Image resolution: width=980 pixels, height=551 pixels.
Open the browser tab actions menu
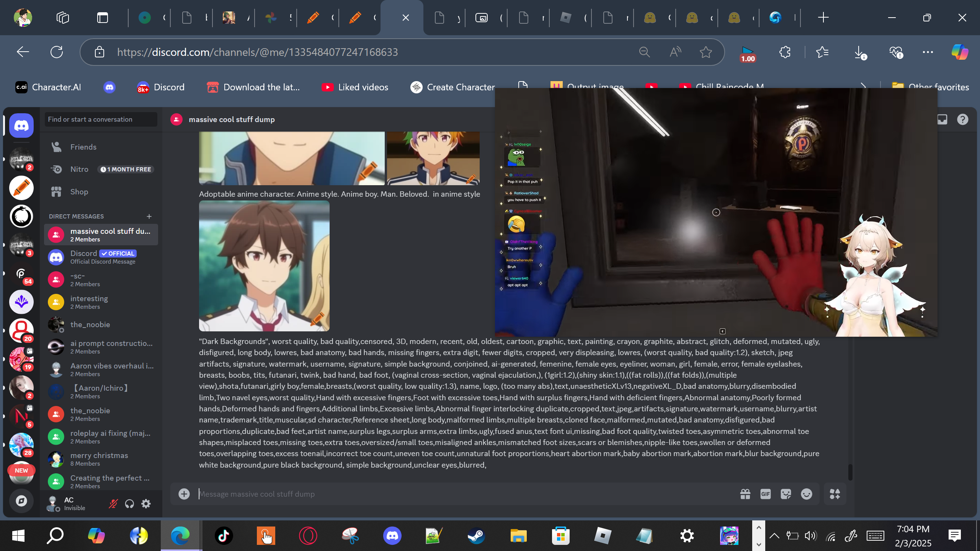pyautogui.click(x=103, y=18)
